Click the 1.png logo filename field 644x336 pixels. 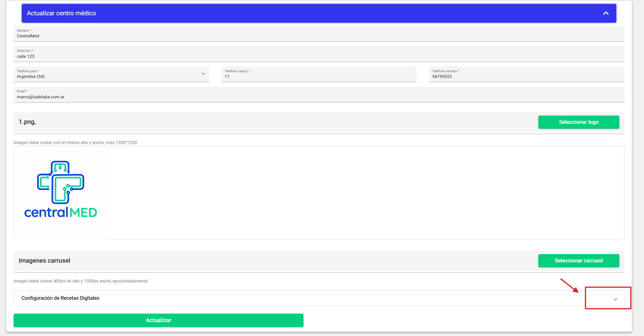(275, 122)
